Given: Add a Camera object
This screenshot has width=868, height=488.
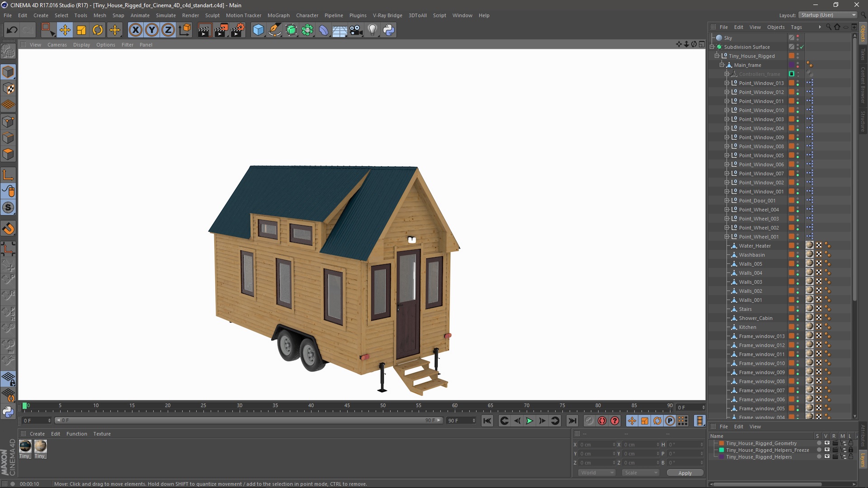Looking at the screenshot, I should [x=356, y=30].
